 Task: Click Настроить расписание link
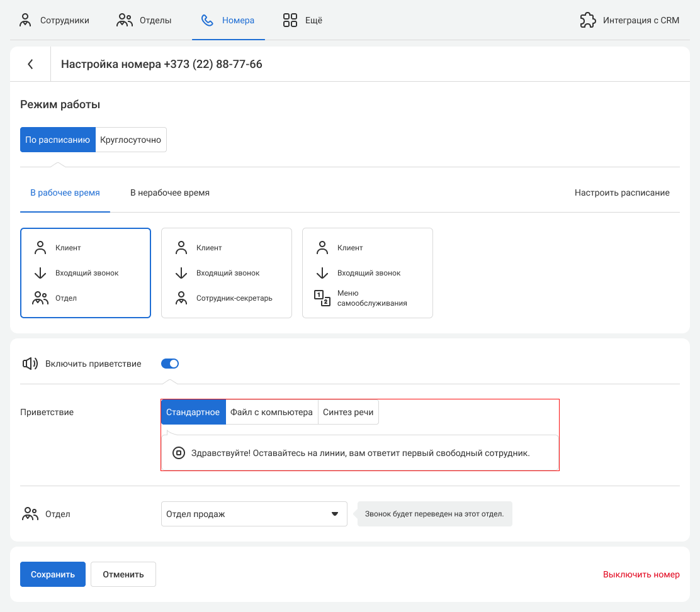(x=622, y=193)
